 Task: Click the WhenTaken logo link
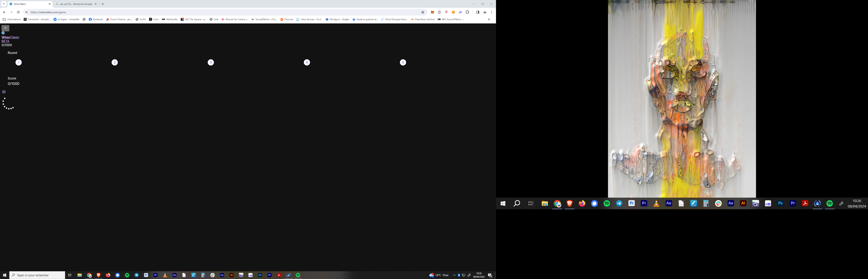point(10,37)
